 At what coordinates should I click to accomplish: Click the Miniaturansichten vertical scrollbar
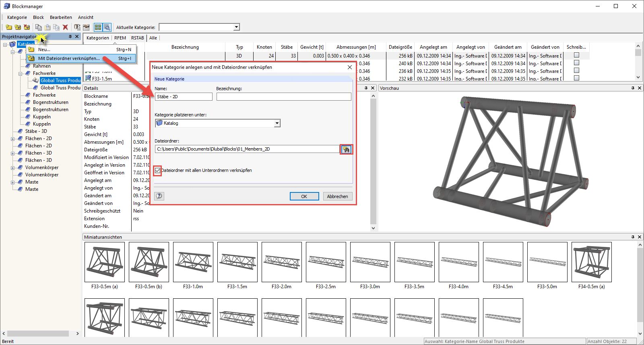640,290
